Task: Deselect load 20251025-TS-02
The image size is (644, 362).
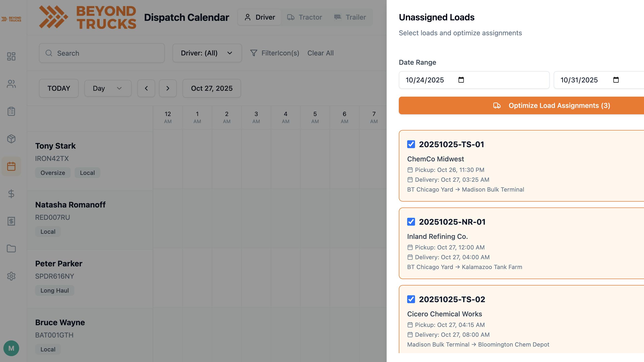Action: pos(411,299)
